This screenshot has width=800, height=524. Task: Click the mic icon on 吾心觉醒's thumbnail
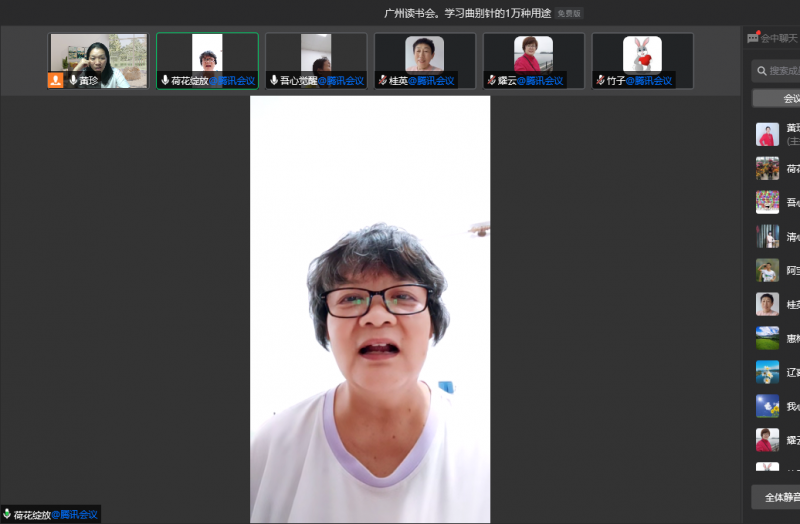point(274,80)
